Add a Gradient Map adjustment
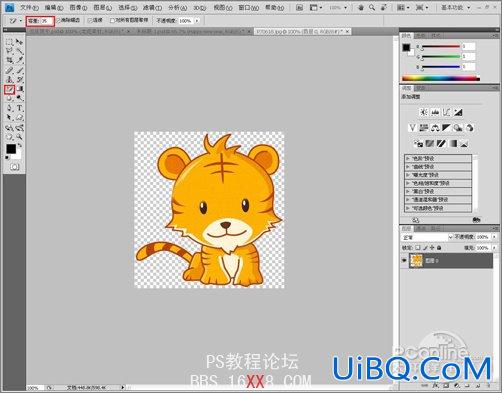 (453, 144)
